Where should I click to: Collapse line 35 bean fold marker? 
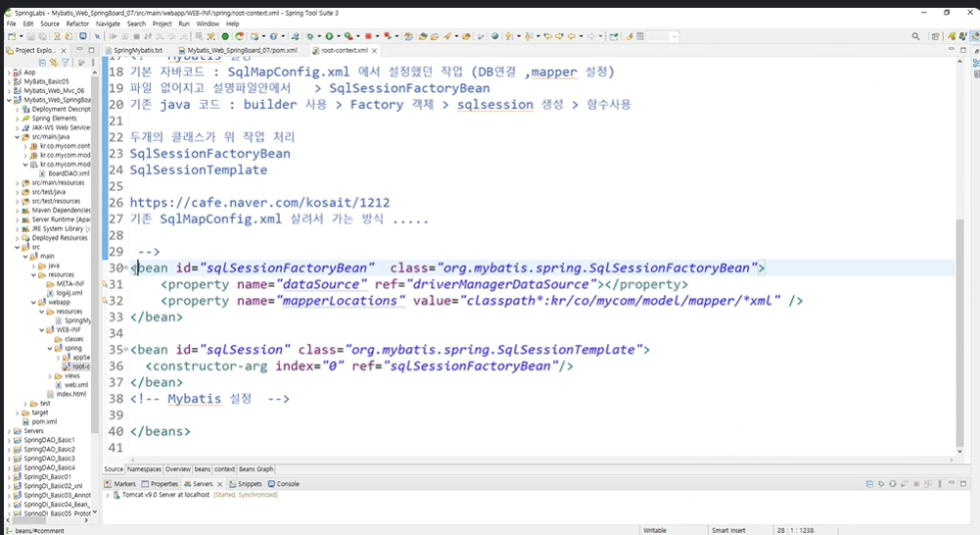click(126, 349)
